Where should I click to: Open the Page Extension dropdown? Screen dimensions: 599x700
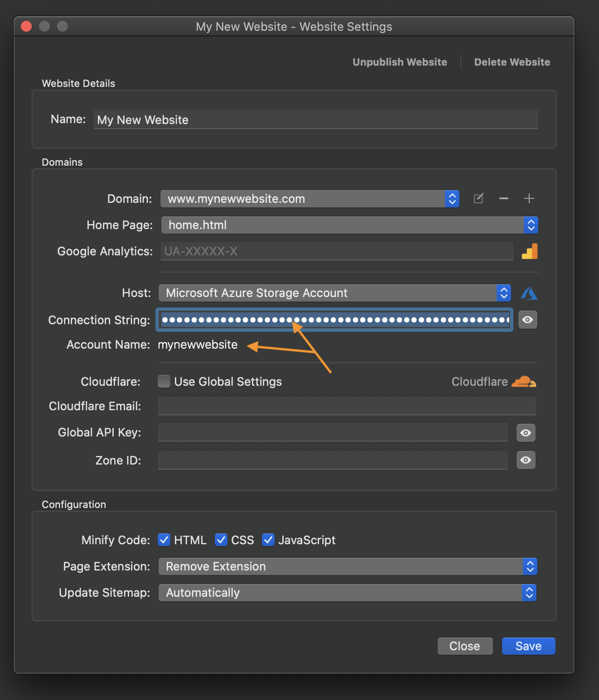point(348,566)
